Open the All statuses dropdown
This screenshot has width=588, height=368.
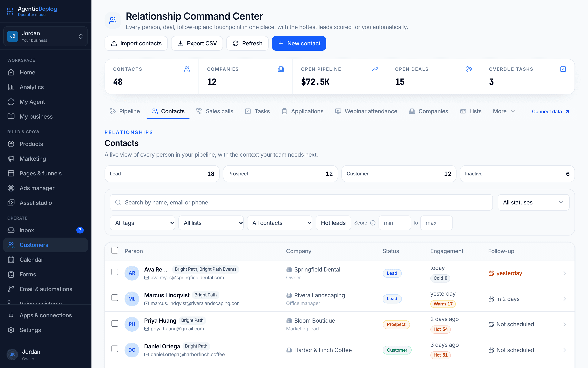533,202
